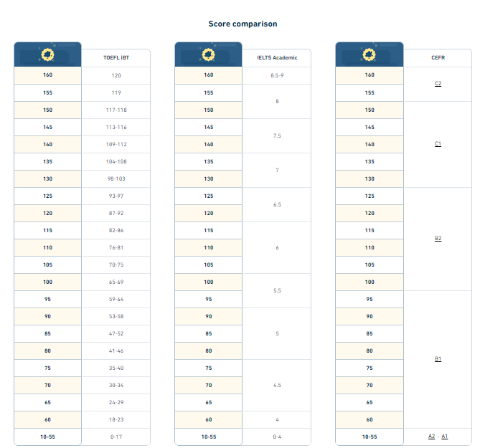The height and width of the screenshot is (448, 480).
Task: Open the A1 level link
Action: tap(445, 437)
